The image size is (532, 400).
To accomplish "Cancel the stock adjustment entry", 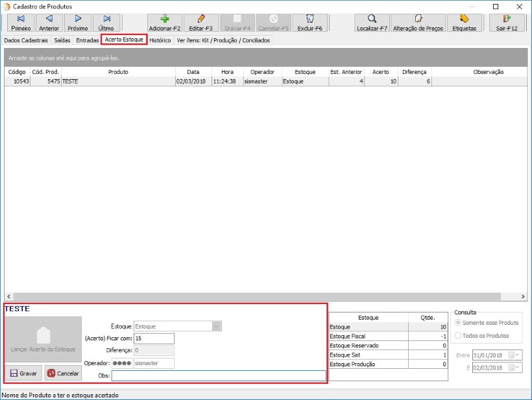I will pyautogui.click(x=63, y=373).
